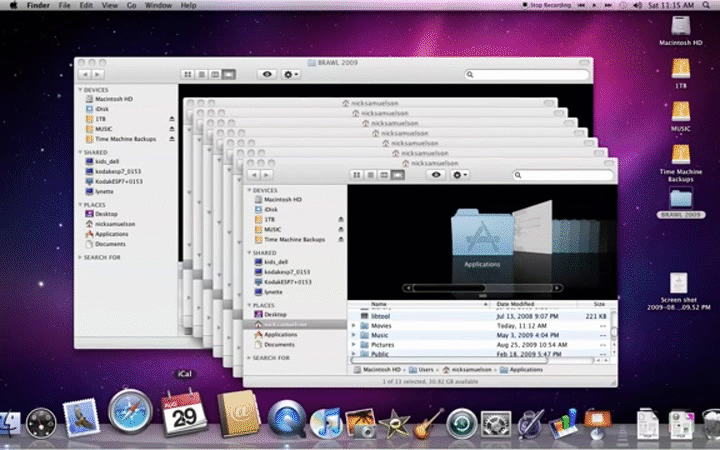
Task: Collapse DEVICES section in front window sidebar
Action: [x=248, y=189]
